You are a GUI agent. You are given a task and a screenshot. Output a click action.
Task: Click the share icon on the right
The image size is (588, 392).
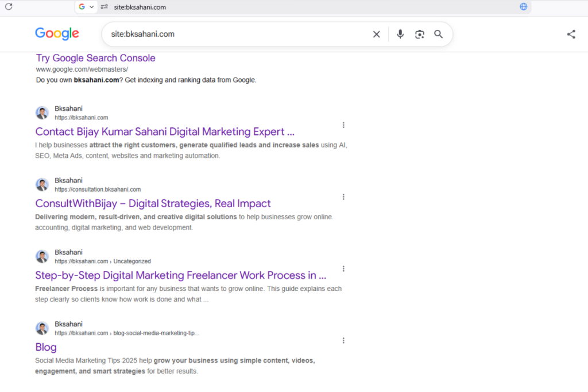point(571,34)
